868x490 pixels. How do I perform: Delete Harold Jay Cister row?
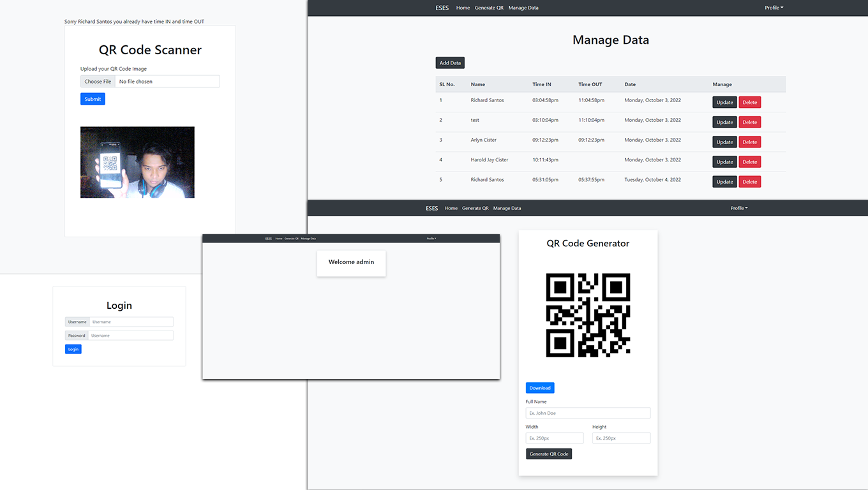pos(750,161)
